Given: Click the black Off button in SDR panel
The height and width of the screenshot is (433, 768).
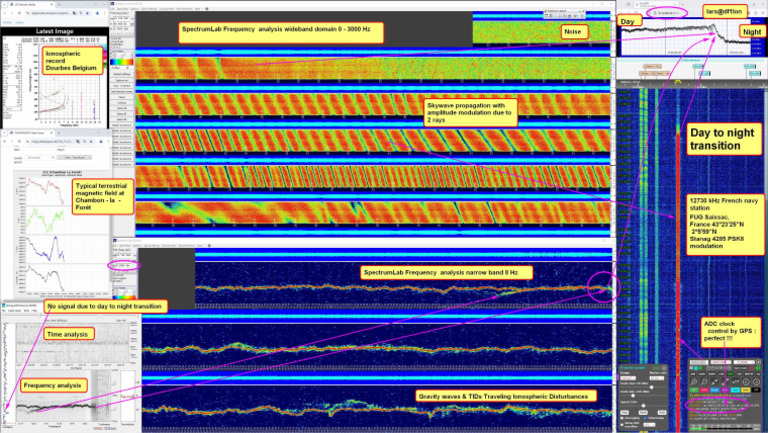Looking at the screenshot, I should point(756,390).
